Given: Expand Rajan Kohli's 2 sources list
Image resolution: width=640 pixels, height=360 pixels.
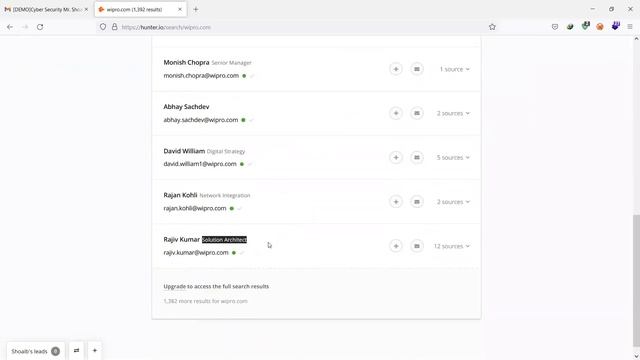Looking at the screenshot, I should 453,202.
